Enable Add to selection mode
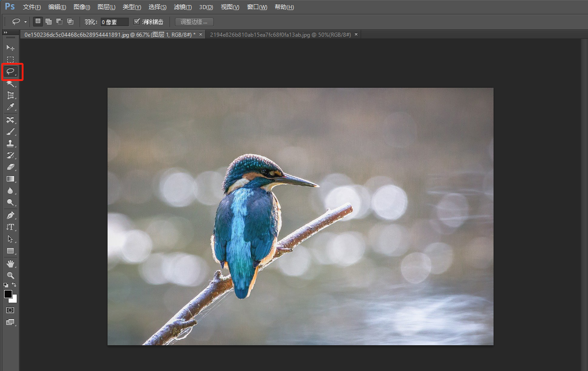This screenshot has height=371, width=588. click(48, 22)
